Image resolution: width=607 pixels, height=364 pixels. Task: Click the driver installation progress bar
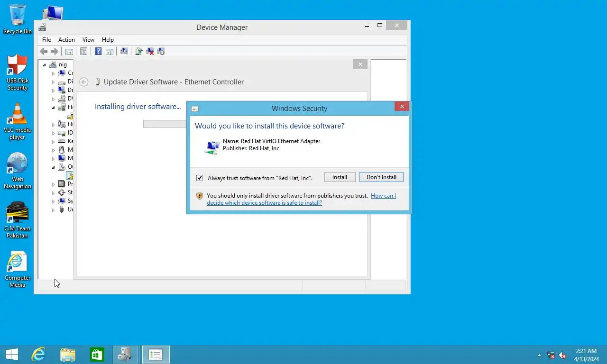[x=165, y=124]
